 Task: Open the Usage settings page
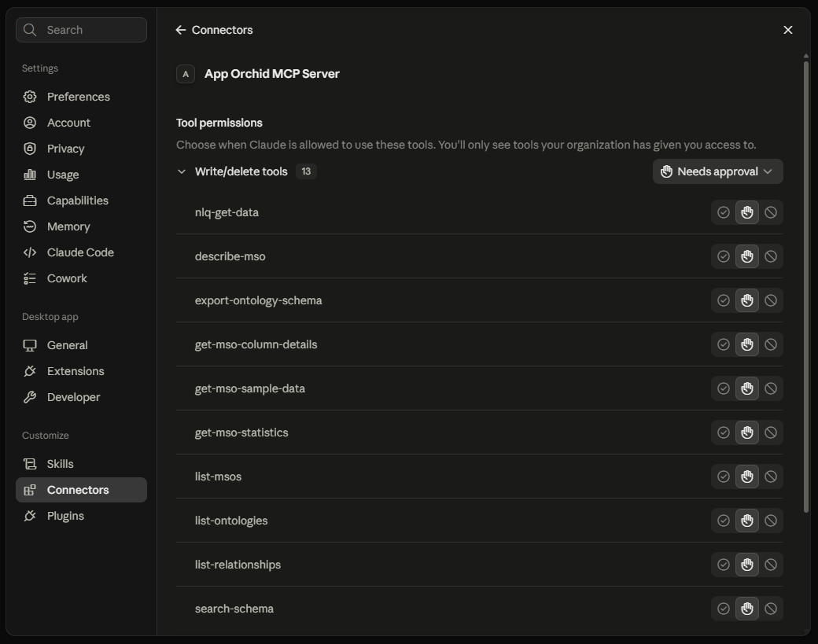(81, 175)
